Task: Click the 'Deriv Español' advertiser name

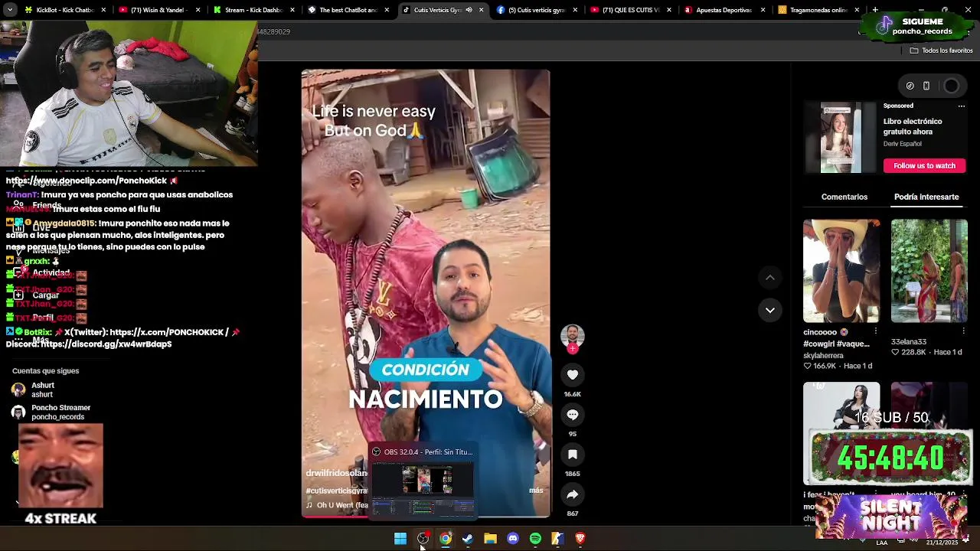Action: (x=902, y=144)
